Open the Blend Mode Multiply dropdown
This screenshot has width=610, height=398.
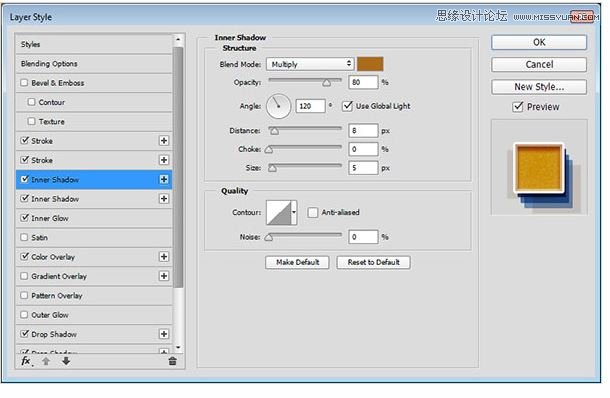[310, 64]
